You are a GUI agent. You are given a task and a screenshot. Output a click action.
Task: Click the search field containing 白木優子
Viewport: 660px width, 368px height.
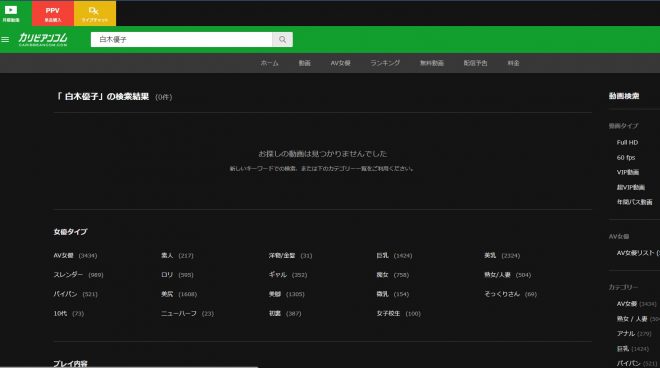[182, 40]
